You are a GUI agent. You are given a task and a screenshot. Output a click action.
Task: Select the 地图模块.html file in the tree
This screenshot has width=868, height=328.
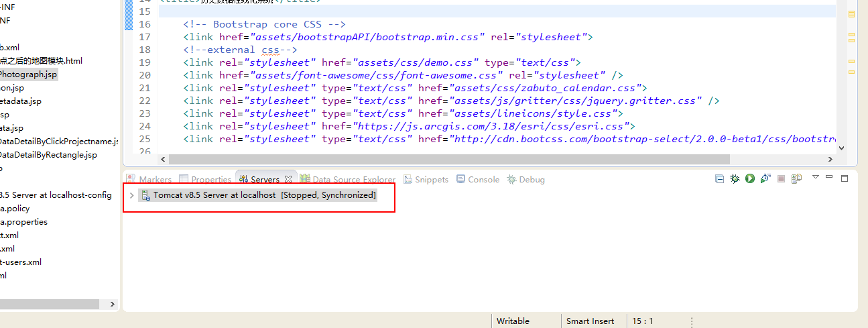pos(41,61)
